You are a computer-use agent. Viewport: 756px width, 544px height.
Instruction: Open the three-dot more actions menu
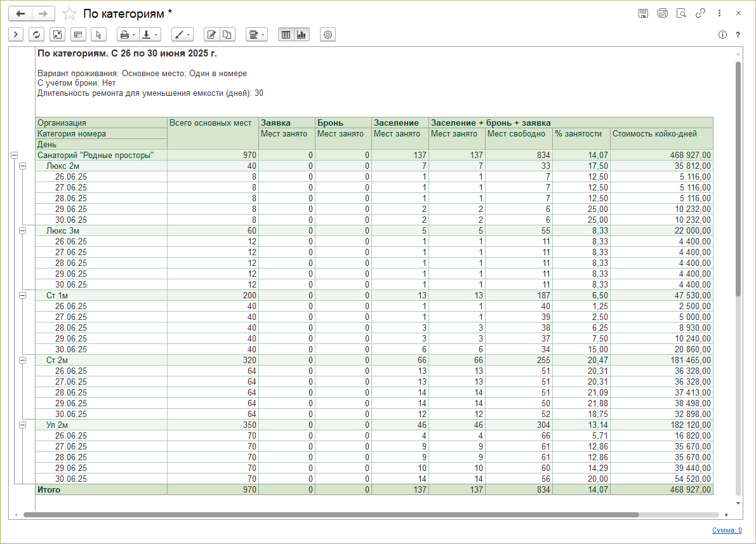719,13
